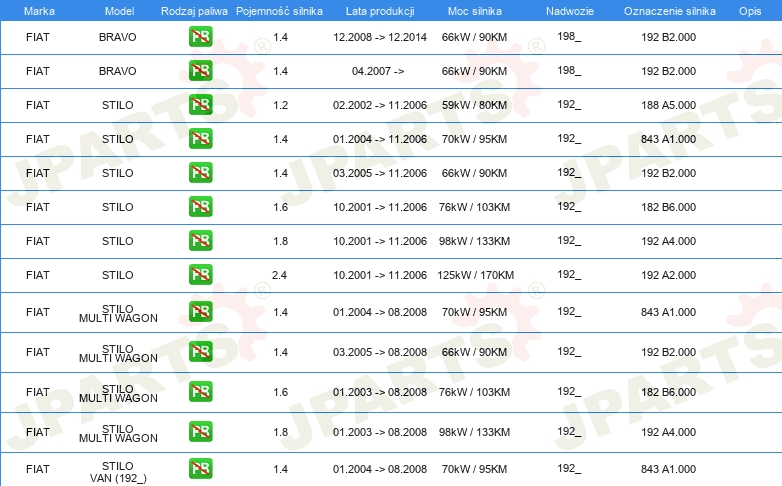The image size is (782, 486).
Task: Click the fuel icon for the Stilo 1.4 70kW hatchback
Action: click(200, 138)
